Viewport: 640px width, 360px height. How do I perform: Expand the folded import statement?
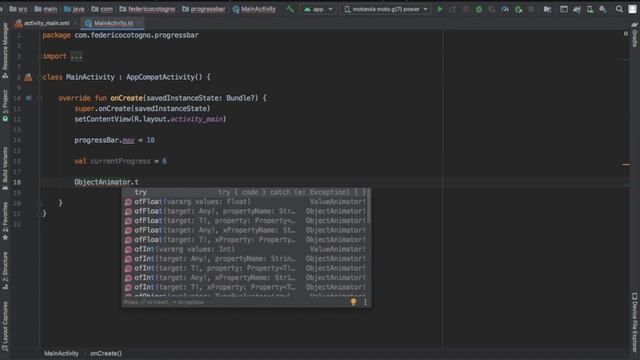pos(76,56)
